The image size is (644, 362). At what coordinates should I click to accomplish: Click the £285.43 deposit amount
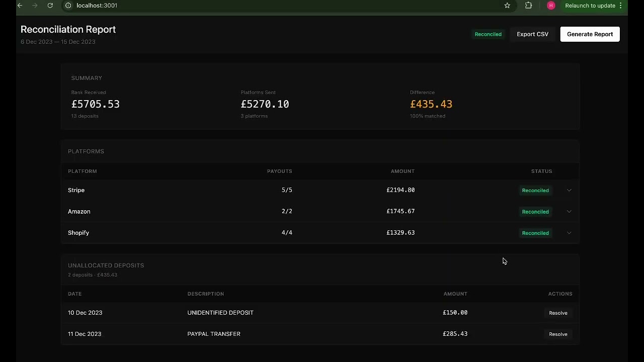tap(455, 334)
